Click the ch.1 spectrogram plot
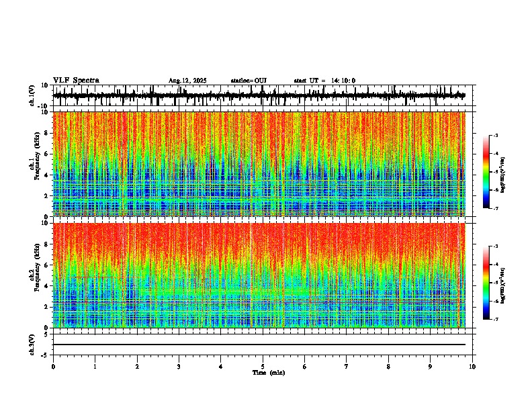Screen dimensions: 532x411 (259, 164)
